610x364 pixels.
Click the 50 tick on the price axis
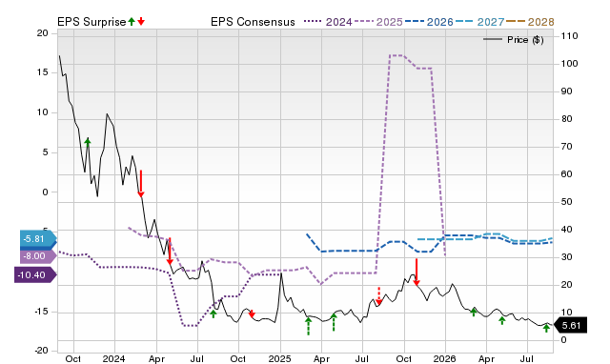pyautogui.click(x=567, y=202)
